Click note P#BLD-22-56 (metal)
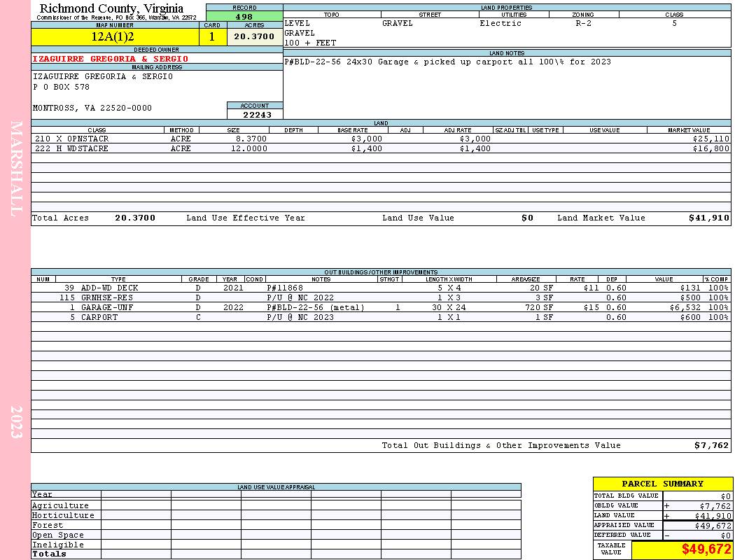 tap(316, 308)
